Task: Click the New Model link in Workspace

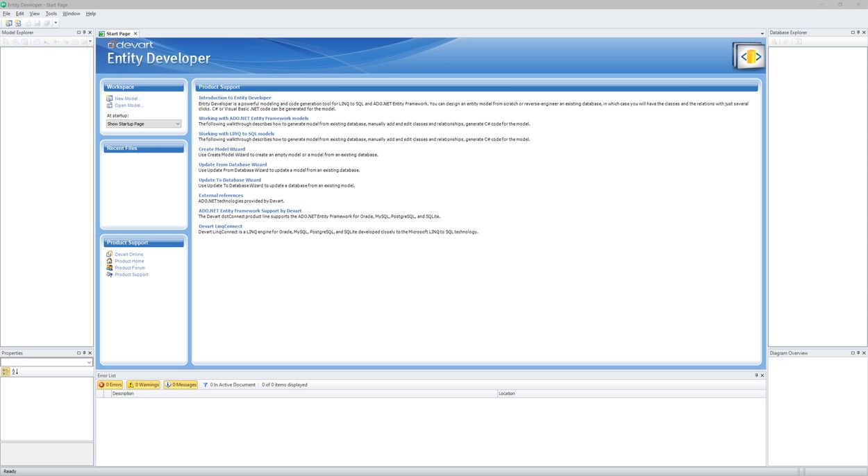Action: click(128, 99)
